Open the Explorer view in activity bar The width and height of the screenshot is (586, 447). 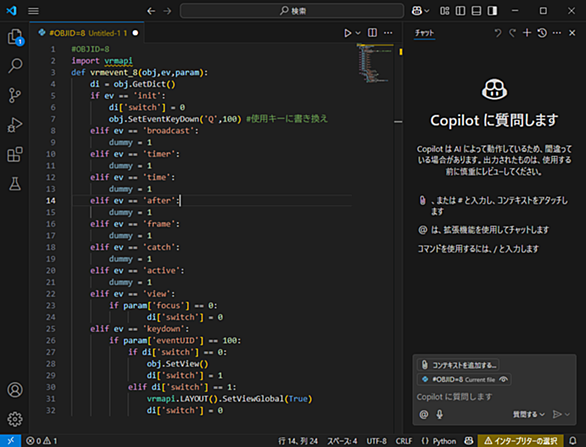point(15,37)
